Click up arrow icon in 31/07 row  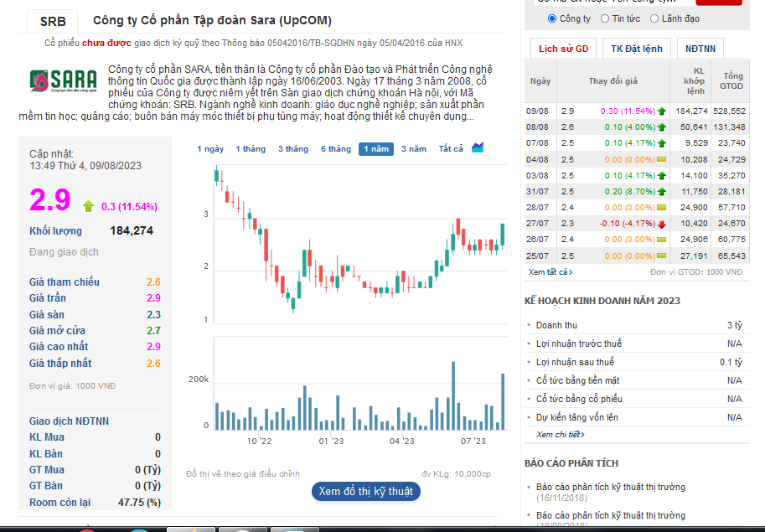(662, 192)
